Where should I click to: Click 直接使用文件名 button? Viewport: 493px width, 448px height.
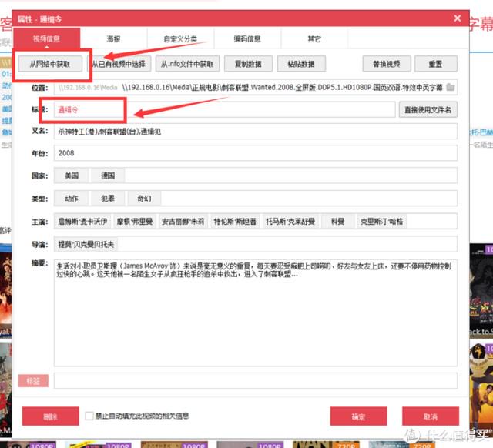point(428,109)
